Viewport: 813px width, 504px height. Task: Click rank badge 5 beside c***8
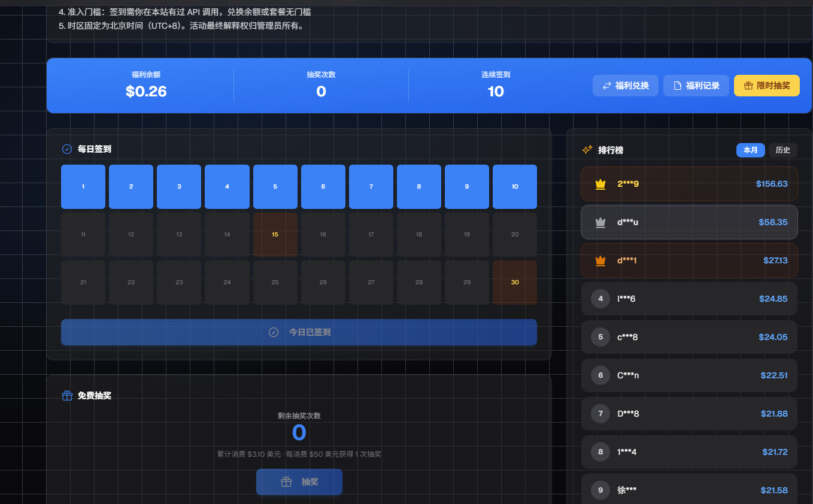[600, 337]
